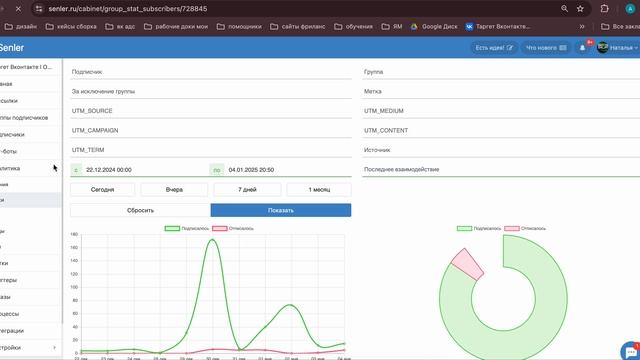
Task: Open the Что нового button
Action: pyautogui.click(x=546, y=48)
